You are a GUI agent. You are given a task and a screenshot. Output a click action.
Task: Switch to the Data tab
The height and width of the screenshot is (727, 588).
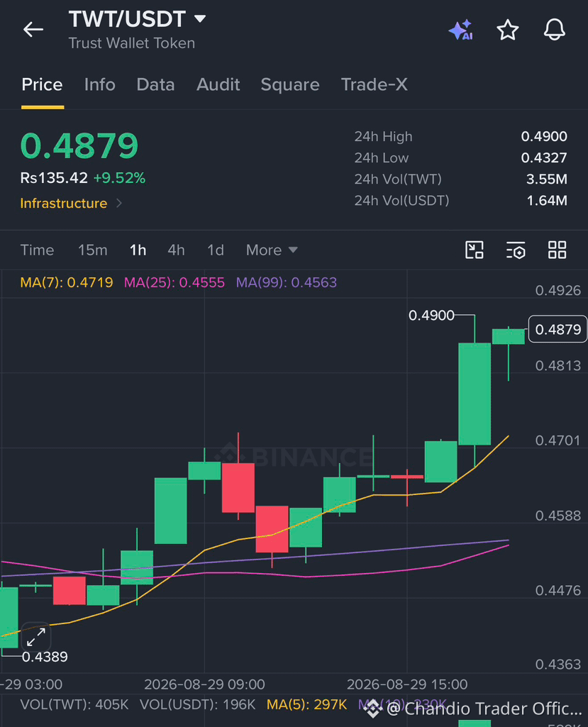pos(155,85)
